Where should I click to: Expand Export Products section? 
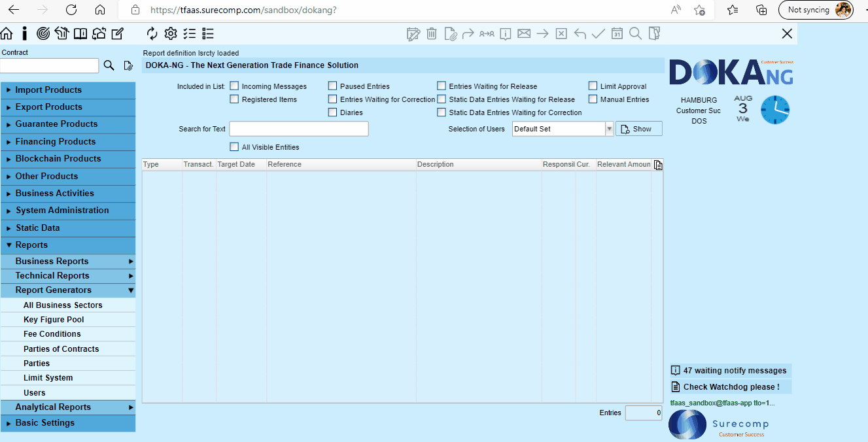tap(68, 107)
